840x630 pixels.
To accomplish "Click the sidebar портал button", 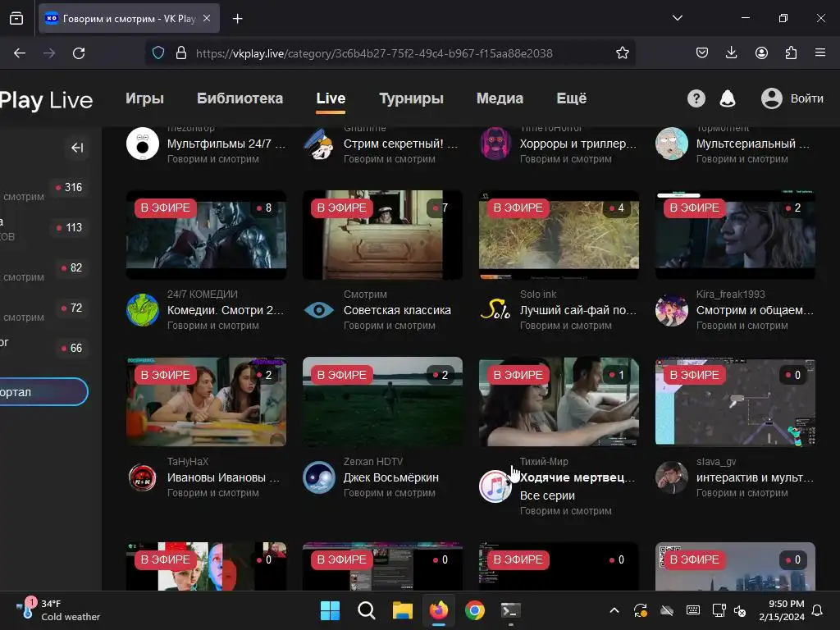I will 43,391.
